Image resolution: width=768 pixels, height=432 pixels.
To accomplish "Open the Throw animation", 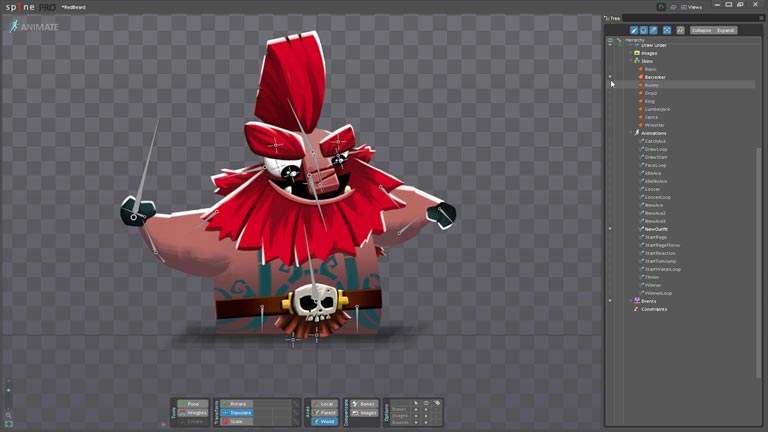I will pyautogui.click(x=651, y=277).
